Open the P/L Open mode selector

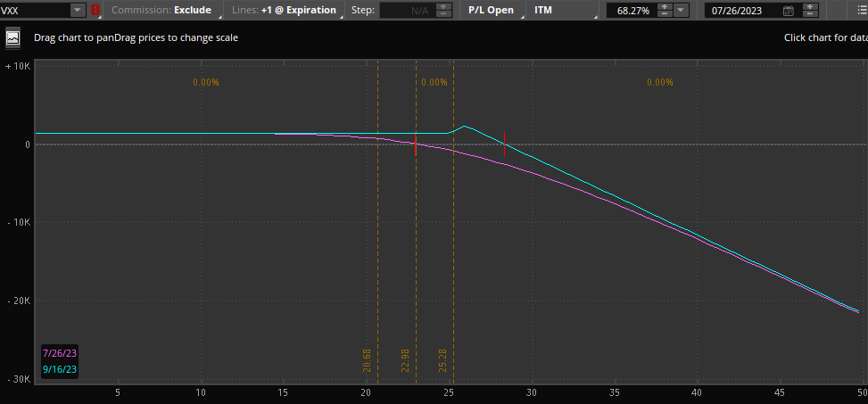pyautogui.click(x=493, y=11)
